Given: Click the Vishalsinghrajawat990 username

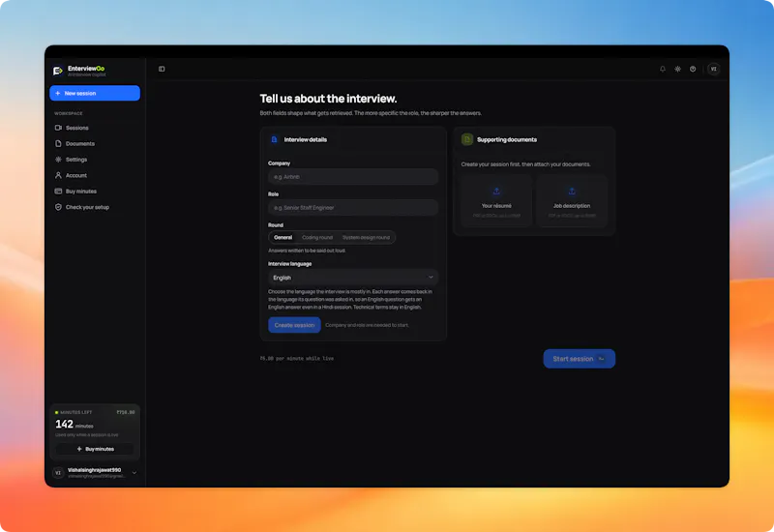Looking at the screenshot, I should (94, 470).
